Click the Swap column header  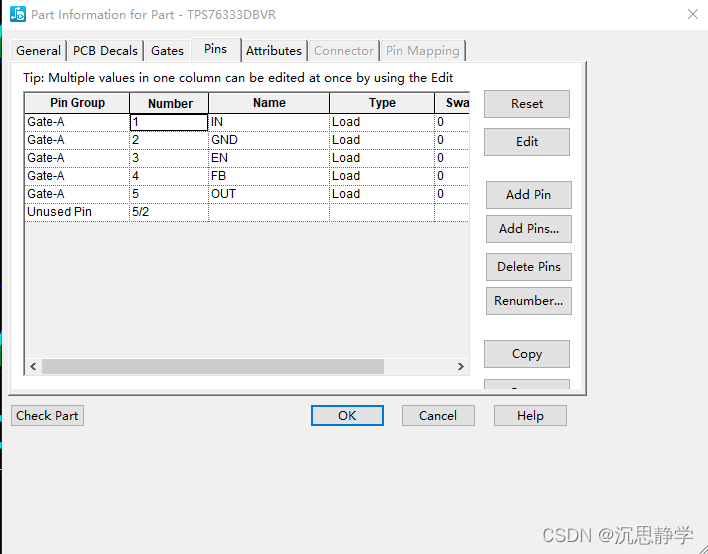[452, 103]
